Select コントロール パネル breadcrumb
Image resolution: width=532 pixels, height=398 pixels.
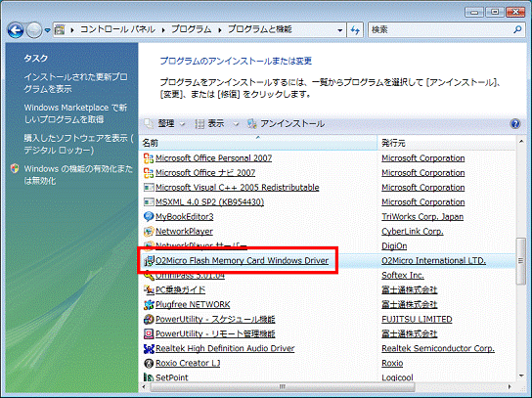pos(117,29)
